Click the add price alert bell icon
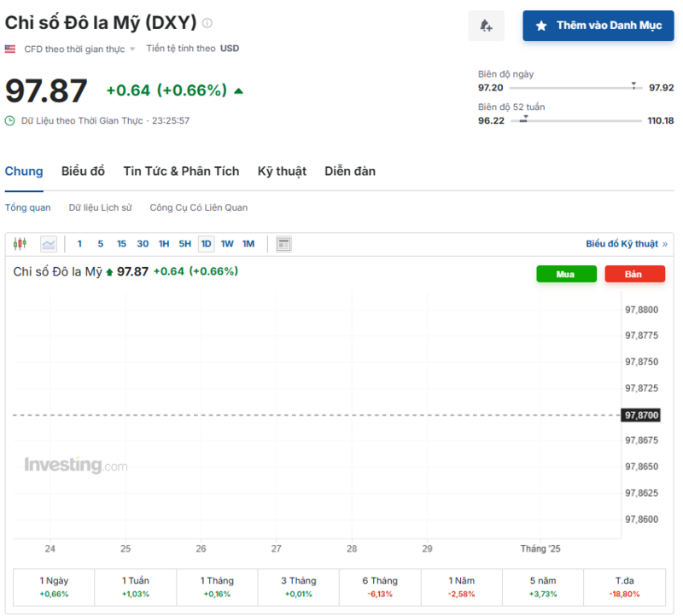This screenshot has width=683, height=616. 486,26
